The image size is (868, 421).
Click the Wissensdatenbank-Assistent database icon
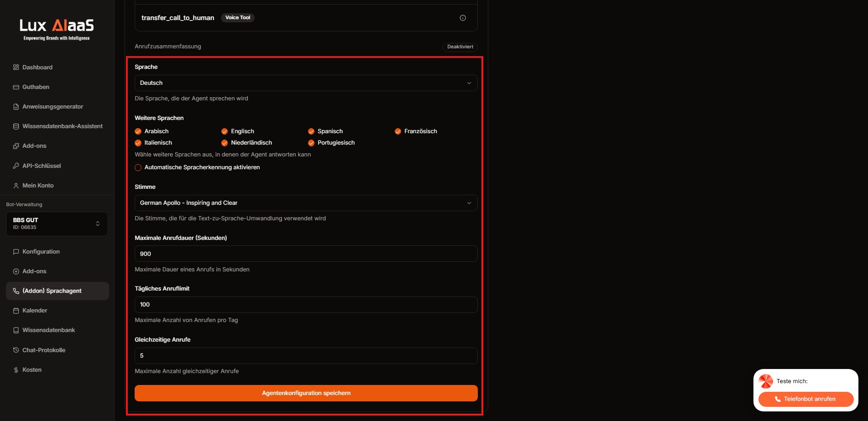[16, 126]
